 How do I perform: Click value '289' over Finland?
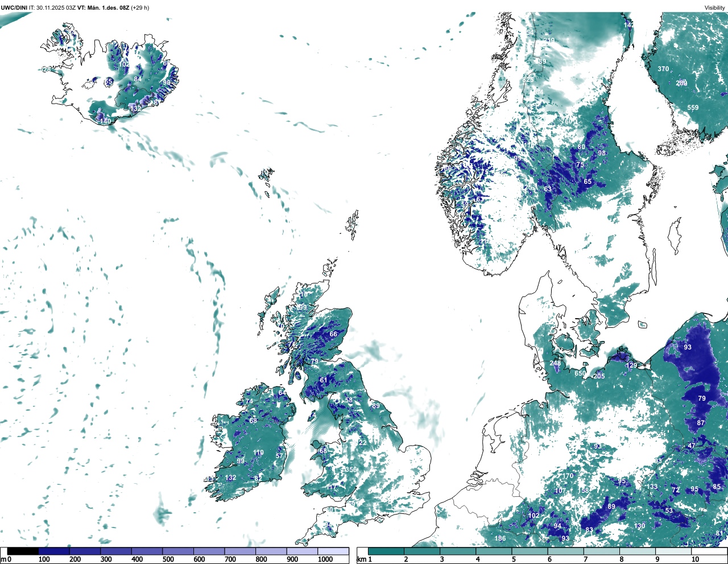681,84
